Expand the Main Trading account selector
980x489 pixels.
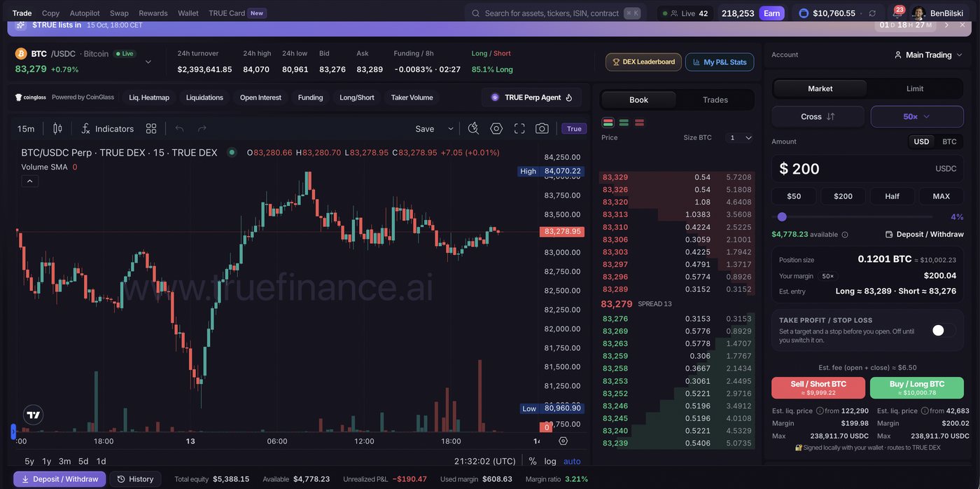928,55
